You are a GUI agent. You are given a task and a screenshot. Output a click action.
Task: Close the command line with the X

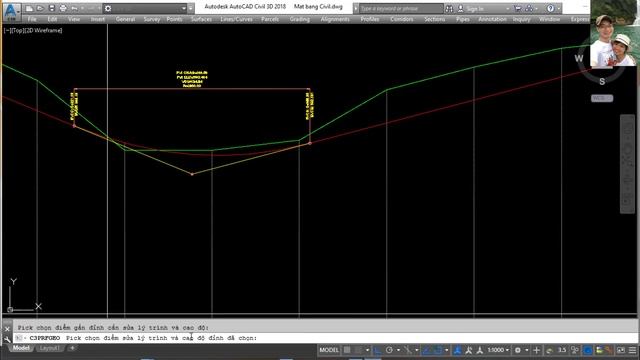point(7,329)
